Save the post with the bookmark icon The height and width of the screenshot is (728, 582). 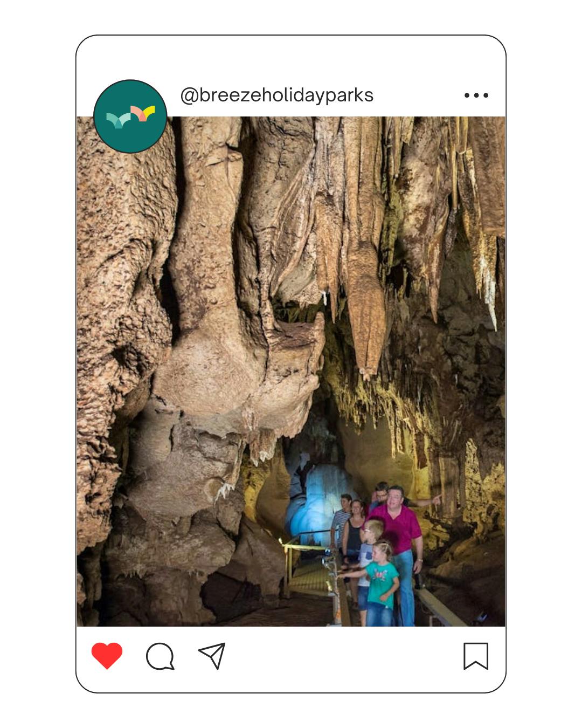coord(476,656)
